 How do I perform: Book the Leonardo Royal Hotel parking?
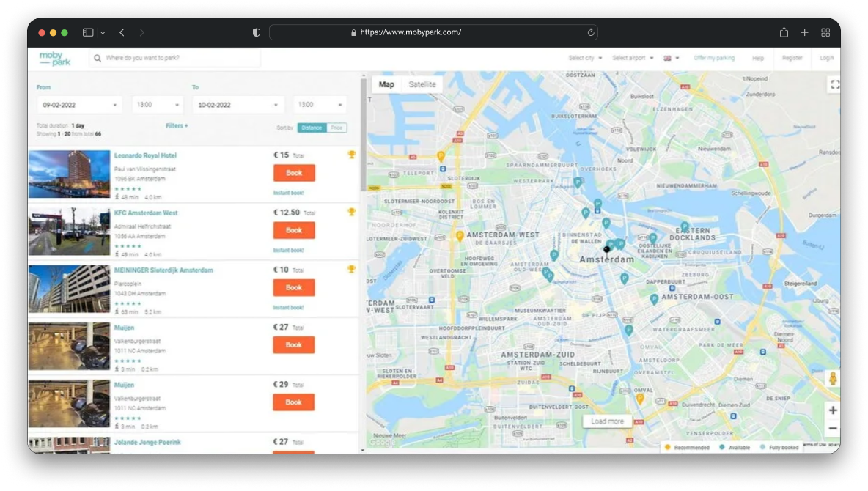pyautogui.click(x=294, y=173)
